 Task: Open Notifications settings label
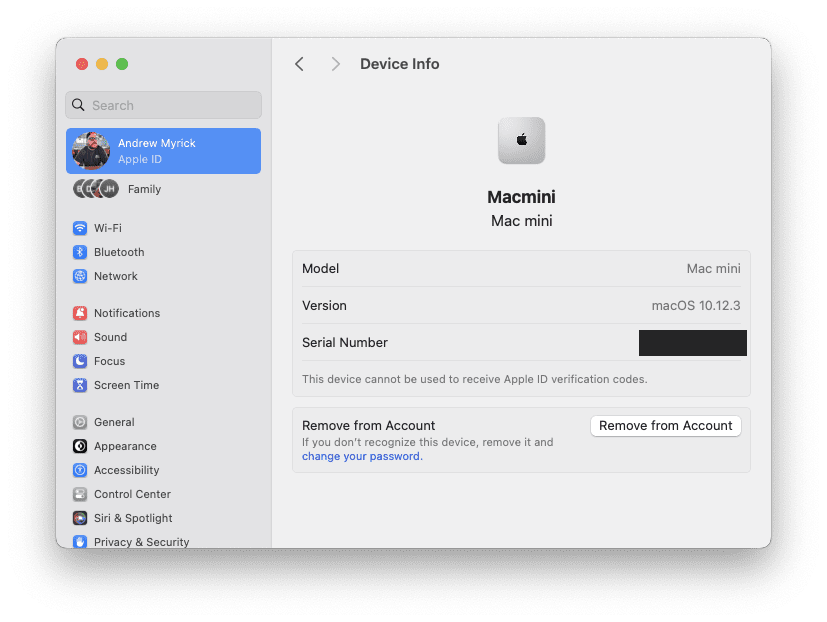127,313
